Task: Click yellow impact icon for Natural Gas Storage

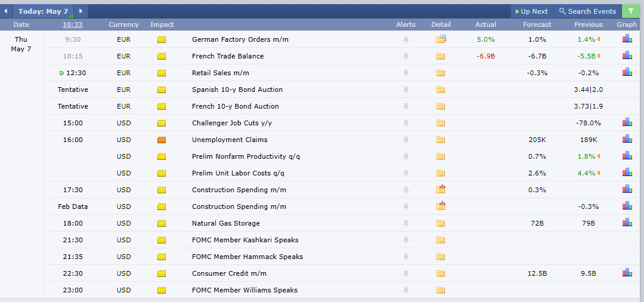Action: coord(162,224)
